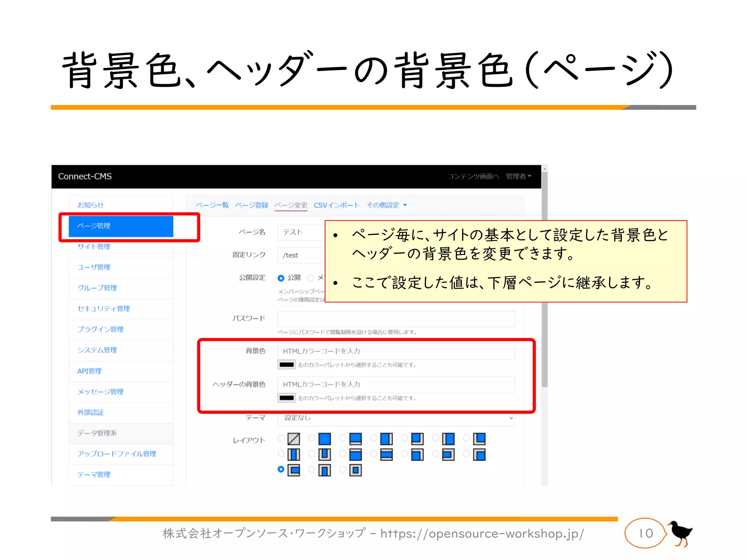Open テーマ管理 in the sidebar

pos(121,475)
